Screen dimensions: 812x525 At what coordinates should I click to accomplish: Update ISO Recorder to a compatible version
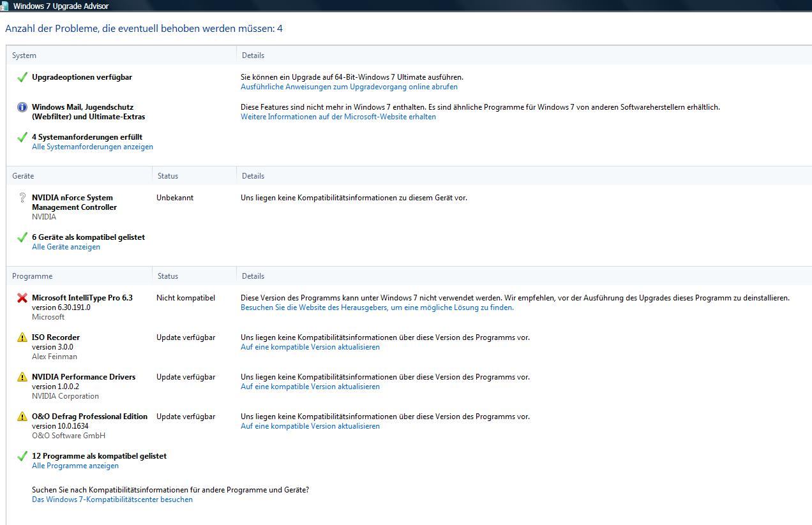coord(310,347)
